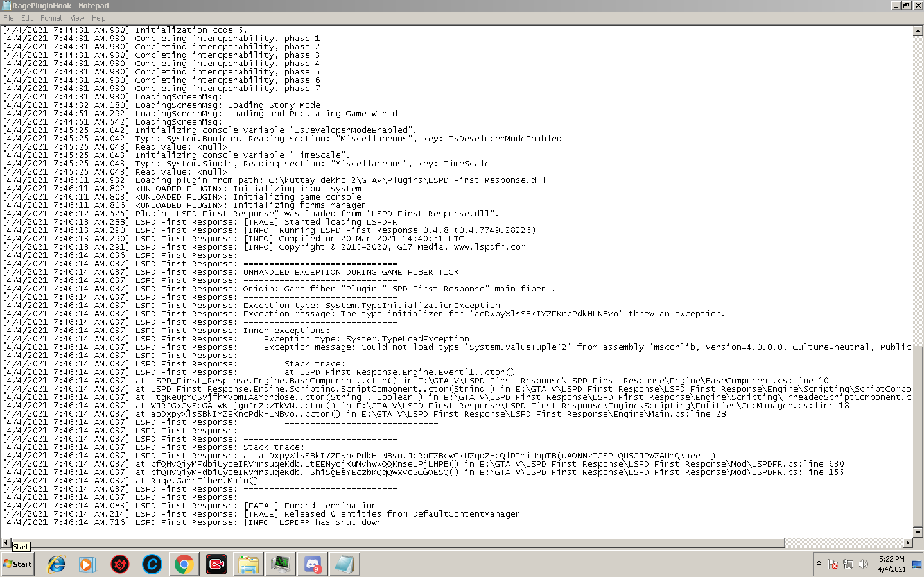Switch to Google Chrome on the taskbar

coord(184,564)
